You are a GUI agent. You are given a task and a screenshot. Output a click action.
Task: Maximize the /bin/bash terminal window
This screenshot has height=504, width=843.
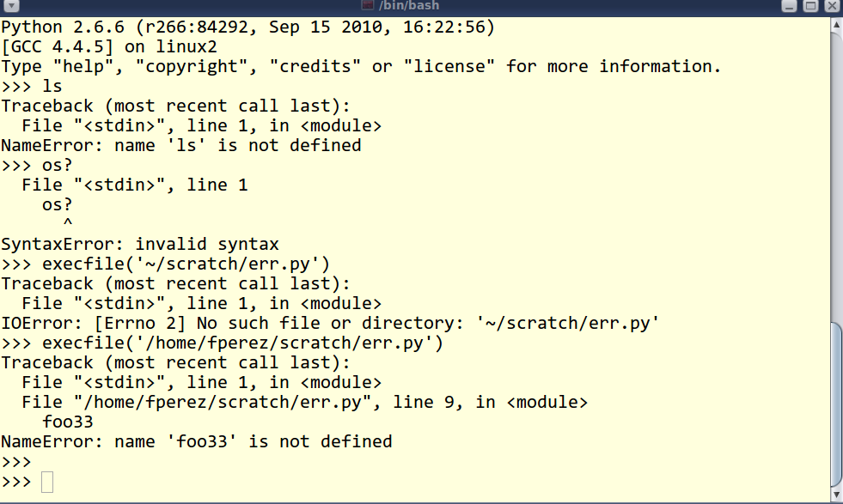pyautogui.click(x=810, y=6)
